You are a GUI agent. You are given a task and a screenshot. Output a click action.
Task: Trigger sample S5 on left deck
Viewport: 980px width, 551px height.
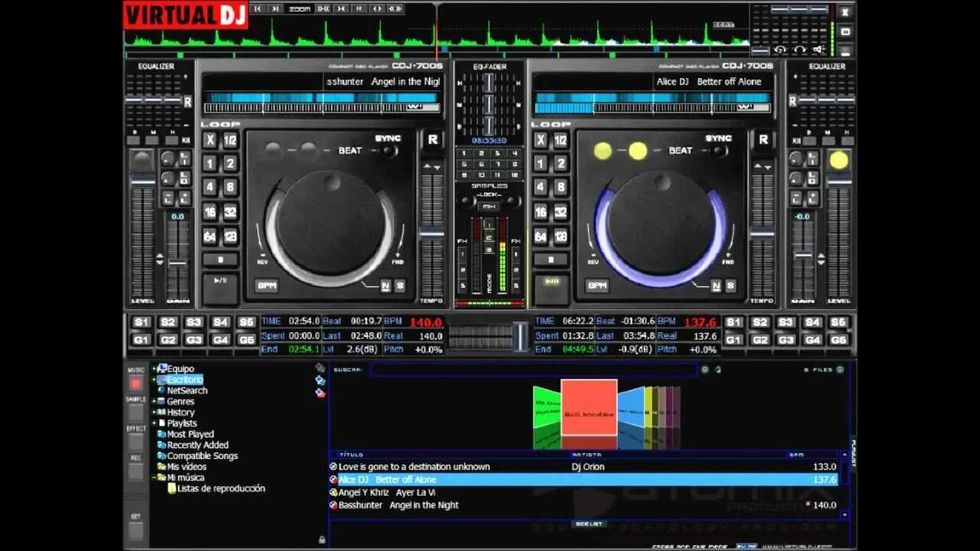pyautogui.click(x=247, y=322)
